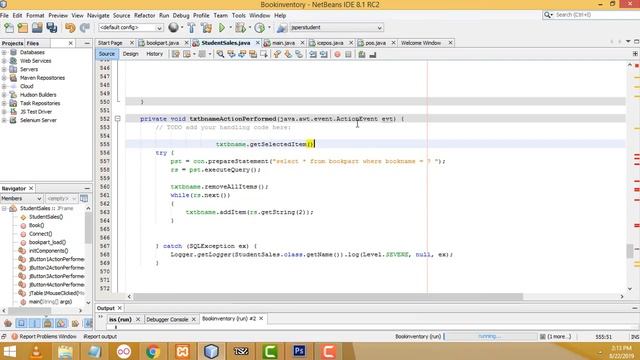
Task: Click the running progress bar in the status bar
Action: click(x=490, y=337)
